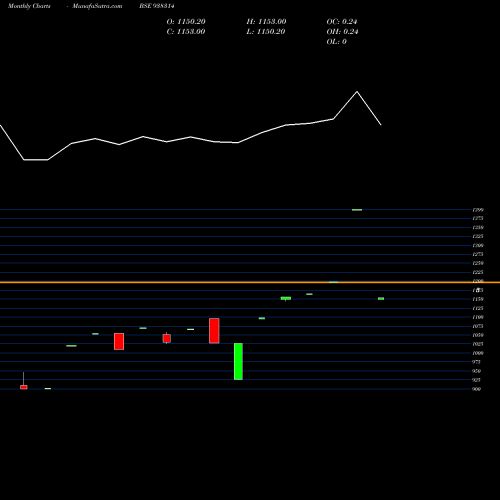Click the '1225' axis label
This screenshot has height=500, width=500.
tap(478, 272)
